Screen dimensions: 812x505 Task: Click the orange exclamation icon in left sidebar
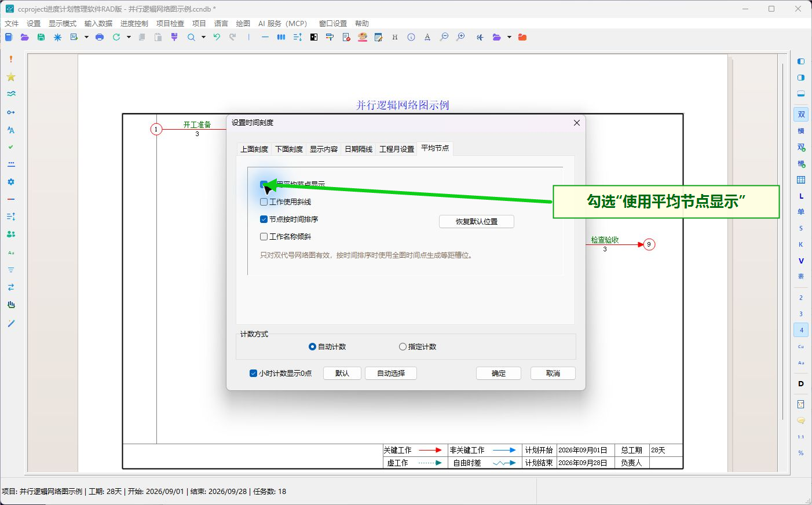coord(11,59)
